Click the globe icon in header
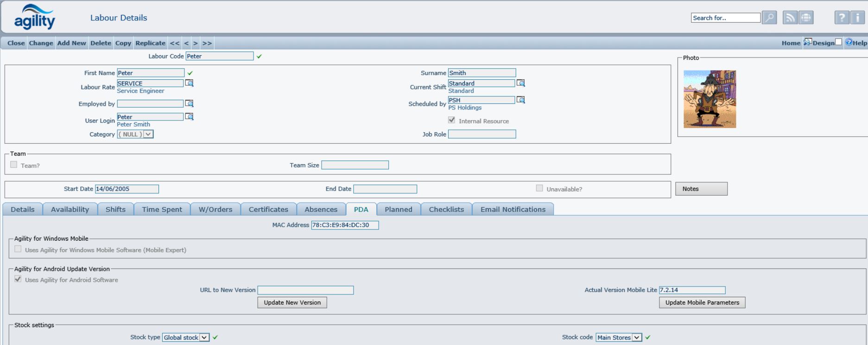Screen dimensions: 868x345 (x=806, y=18)
